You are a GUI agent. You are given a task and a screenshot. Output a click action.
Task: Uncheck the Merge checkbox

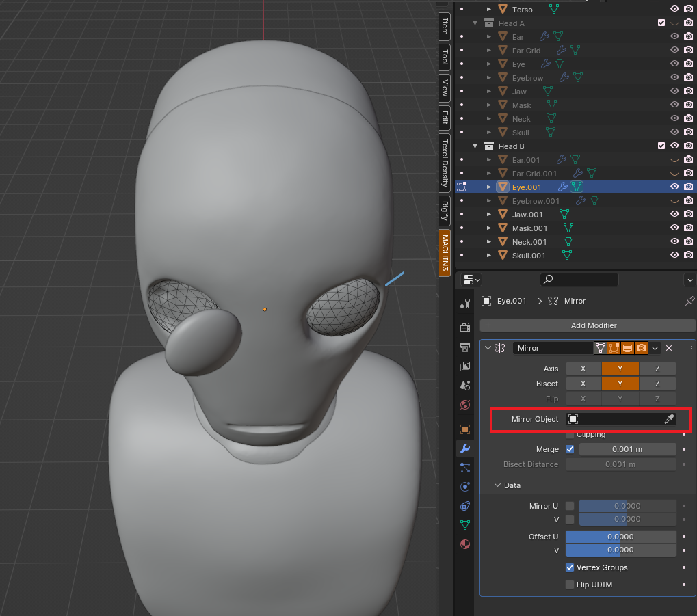coord(570,449)
